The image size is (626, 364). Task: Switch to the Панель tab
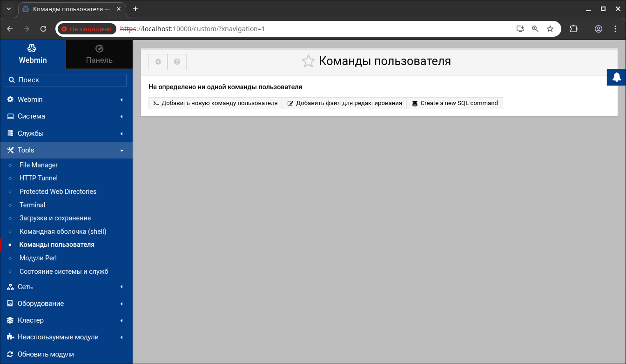[99, 54]
